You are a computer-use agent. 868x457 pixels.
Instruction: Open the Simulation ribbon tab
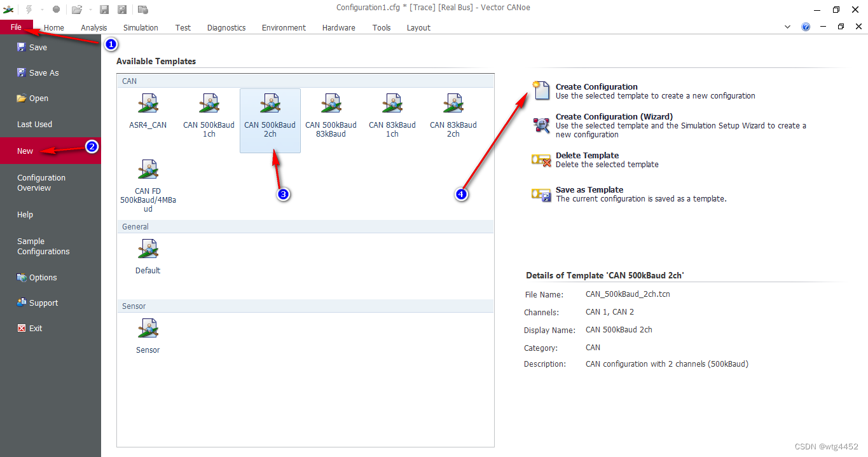point(141,27)
